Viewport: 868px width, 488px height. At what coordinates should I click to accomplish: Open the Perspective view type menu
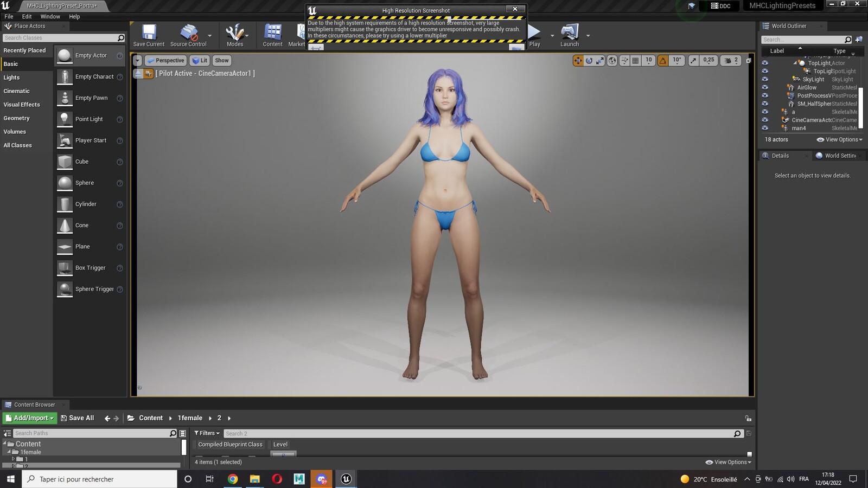click(165, 61)
